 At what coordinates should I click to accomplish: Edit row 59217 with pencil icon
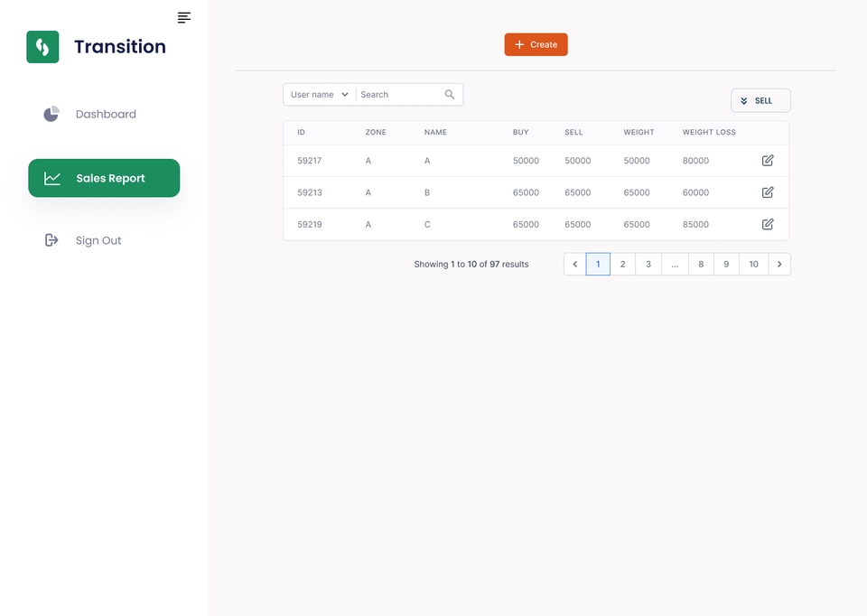[768, 161]
